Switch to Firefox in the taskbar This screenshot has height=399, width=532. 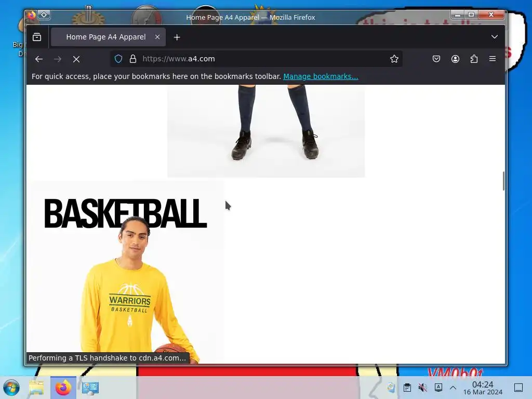click(63, 388)
